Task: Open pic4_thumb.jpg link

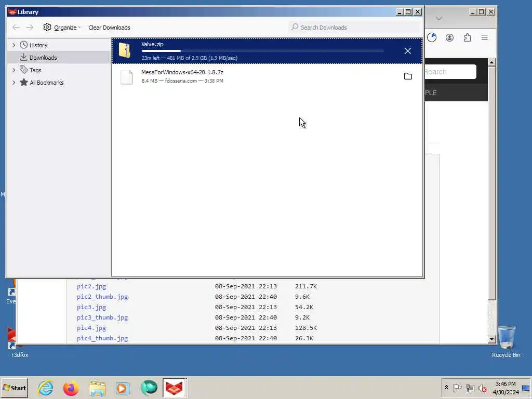Action: point(102,338)
